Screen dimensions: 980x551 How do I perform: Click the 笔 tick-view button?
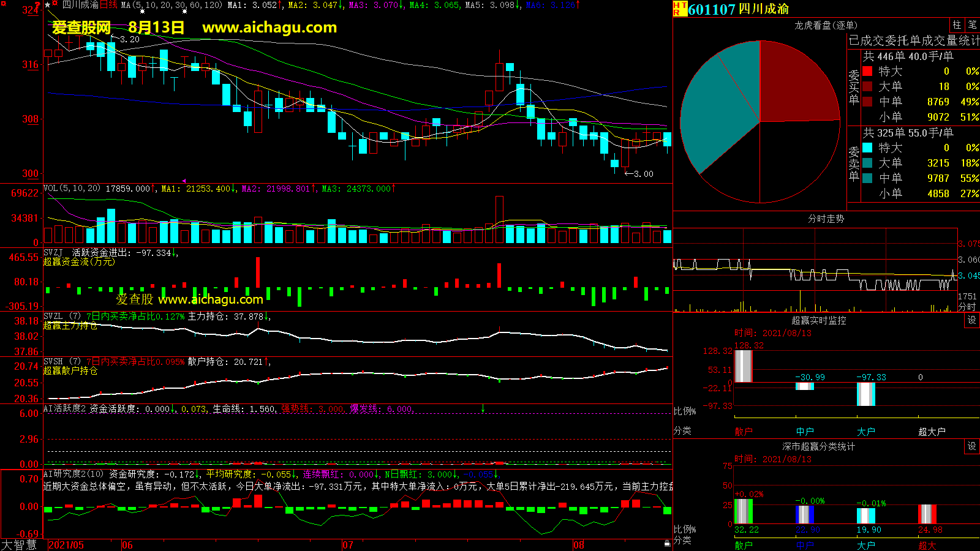coord(972,25)
